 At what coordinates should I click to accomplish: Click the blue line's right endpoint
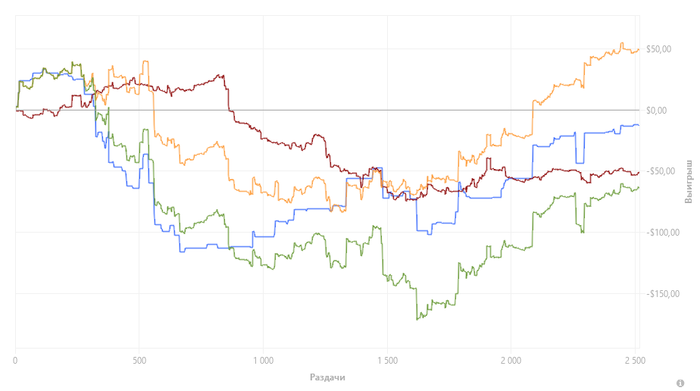pyautogui.click(x=639, y=125)
